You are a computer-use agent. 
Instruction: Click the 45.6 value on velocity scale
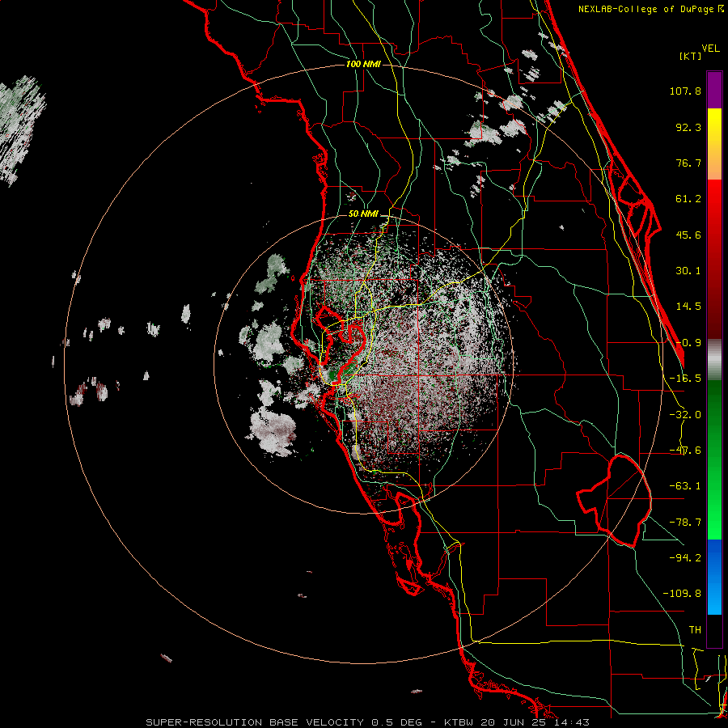click(688, 235)
